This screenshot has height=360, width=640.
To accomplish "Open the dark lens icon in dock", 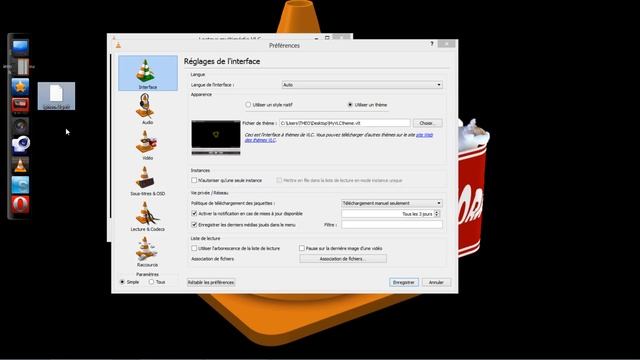I will point(20,125).
